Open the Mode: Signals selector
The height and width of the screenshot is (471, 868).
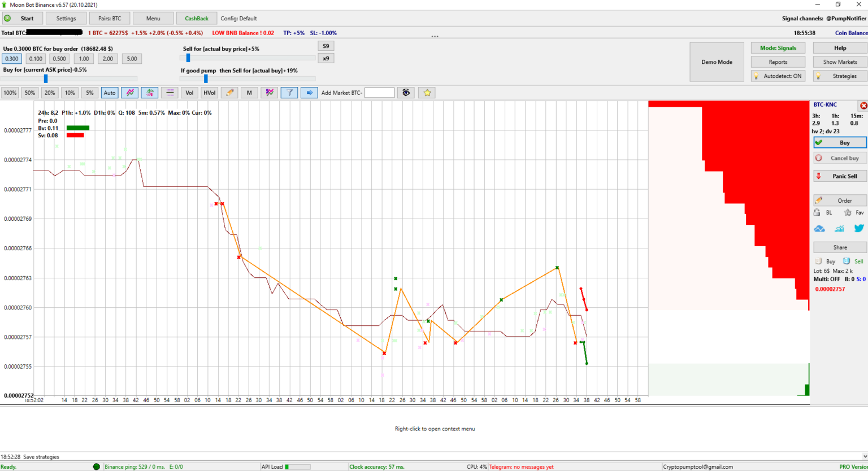[778, 48]
